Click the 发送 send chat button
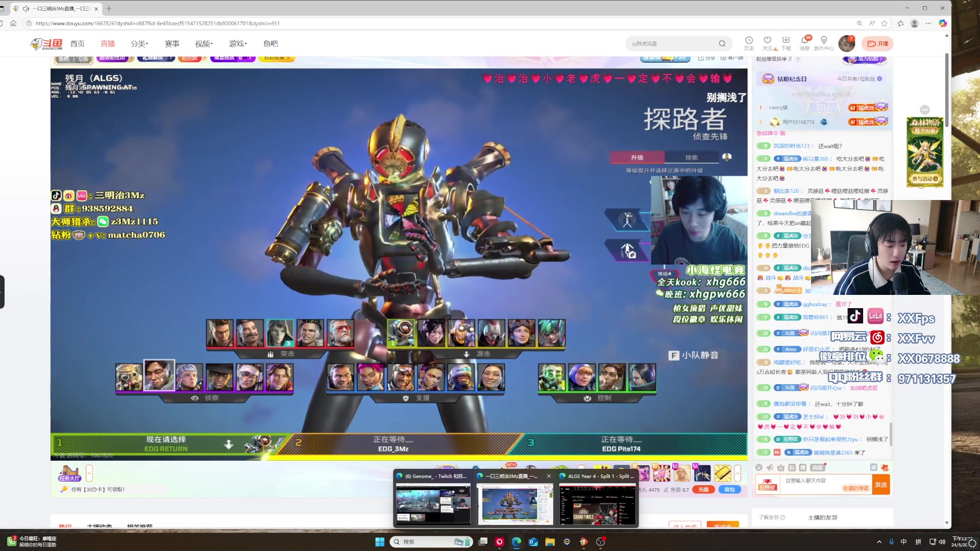This screenshot has height=551, width=980. pyautogui.click(x=881, y=485)
